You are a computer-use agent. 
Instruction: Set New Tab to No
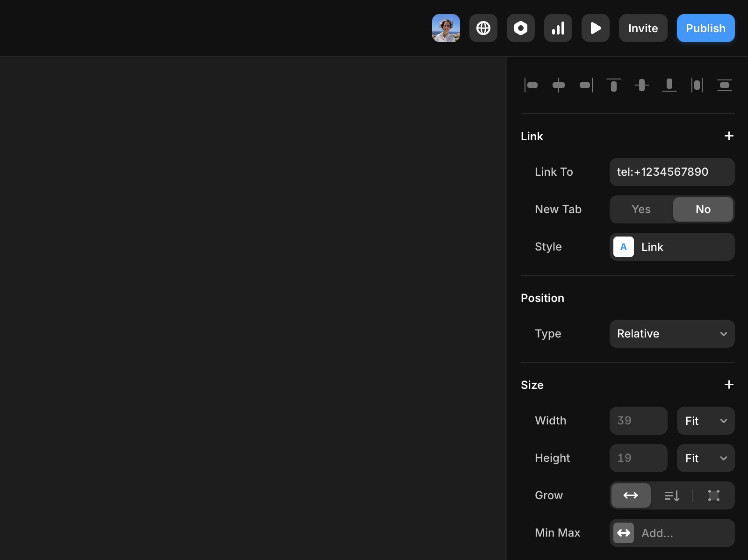click(703, 209)
